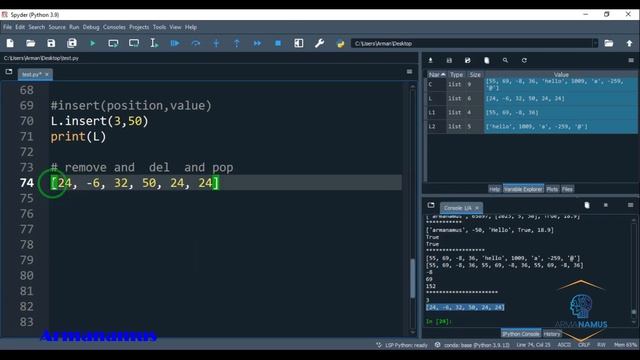Save the current file

(51, 43)
